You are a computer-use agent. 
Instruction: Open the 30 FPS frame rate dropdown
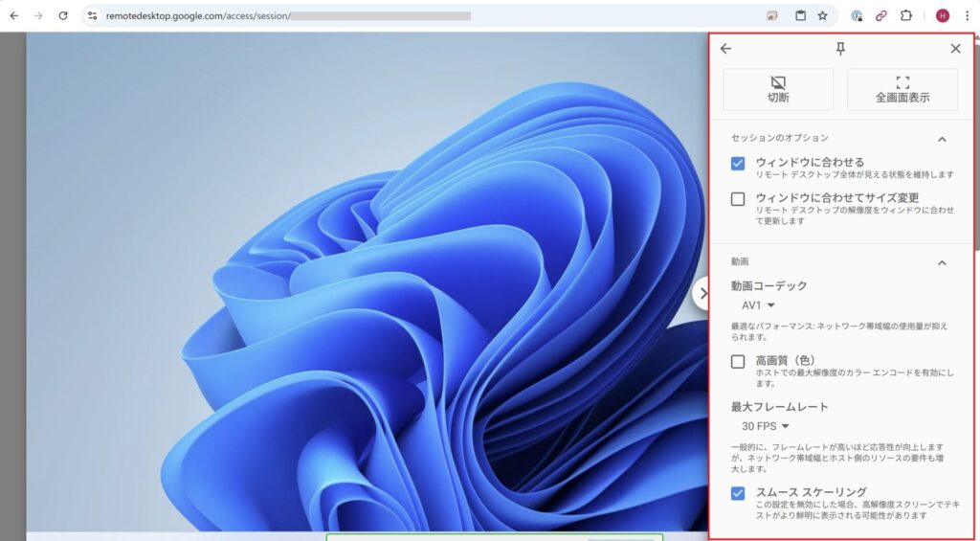pos(766,426)
